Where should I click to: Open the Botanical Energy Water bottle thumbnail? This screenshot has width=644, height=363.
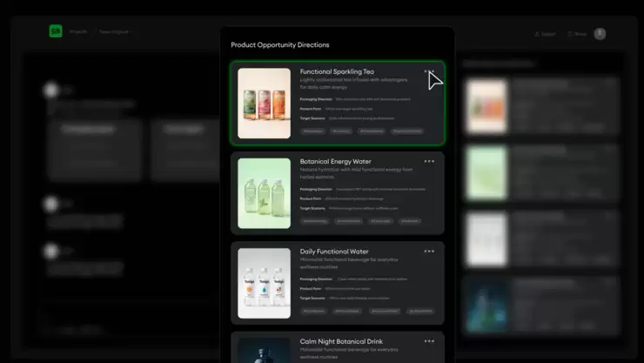pyautogui.click(x=264, y=193)
